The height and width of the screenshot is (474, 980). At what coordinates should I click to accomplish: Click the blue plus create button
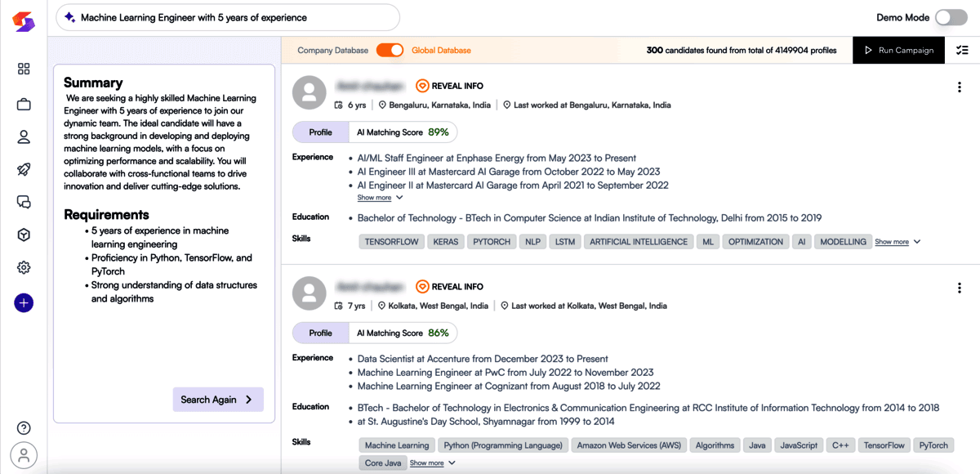(x=24, y=303)
